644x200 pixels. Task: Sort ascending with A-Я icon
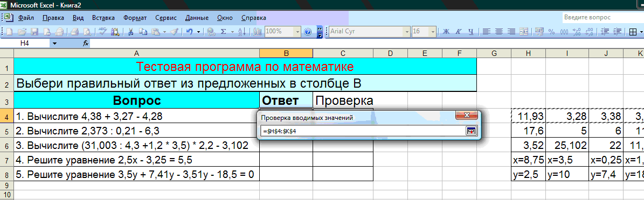click(243, 32)
